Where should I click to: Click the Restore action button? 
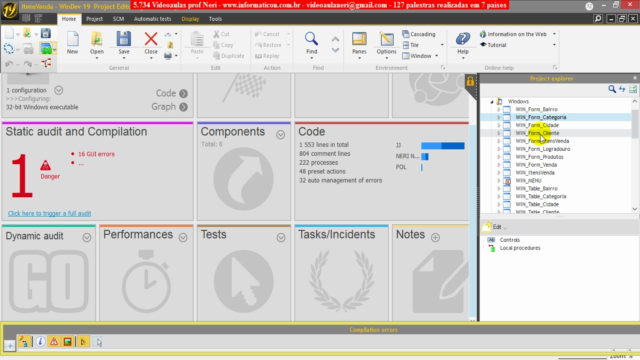coord(268,45)
